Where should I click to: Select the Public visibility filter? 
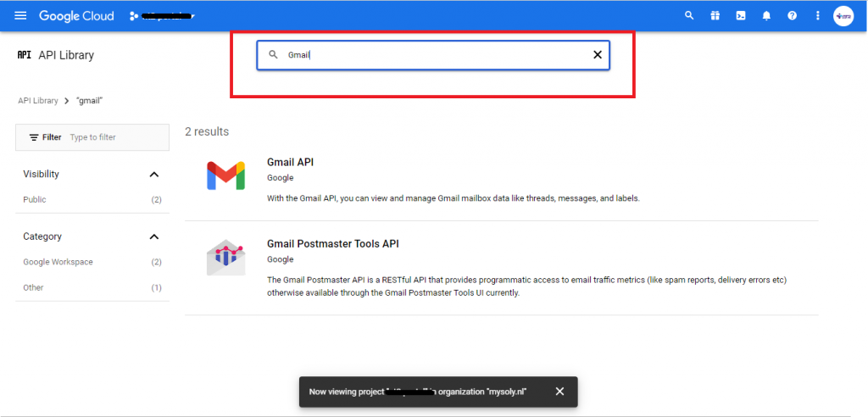[x=92, y=199]
